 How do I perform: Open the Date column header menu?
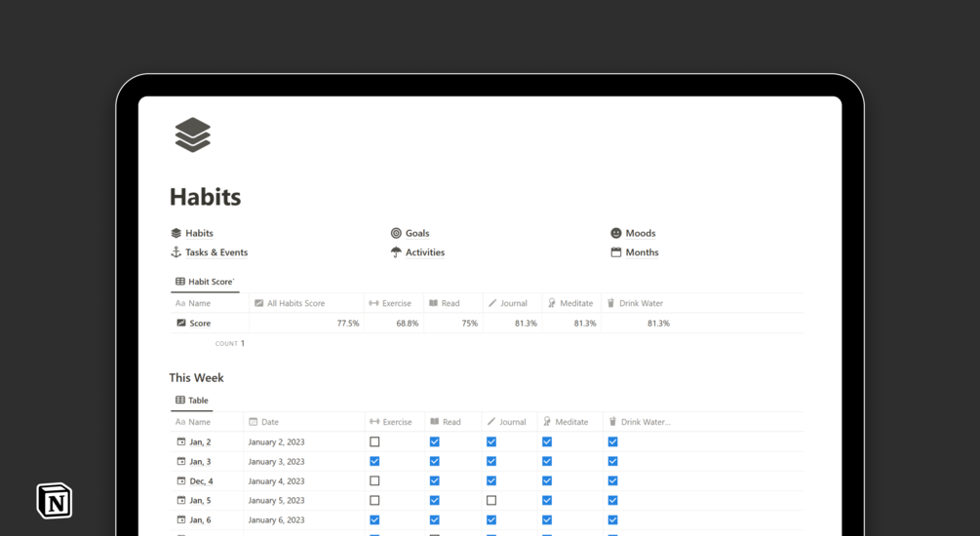[303, 422]
